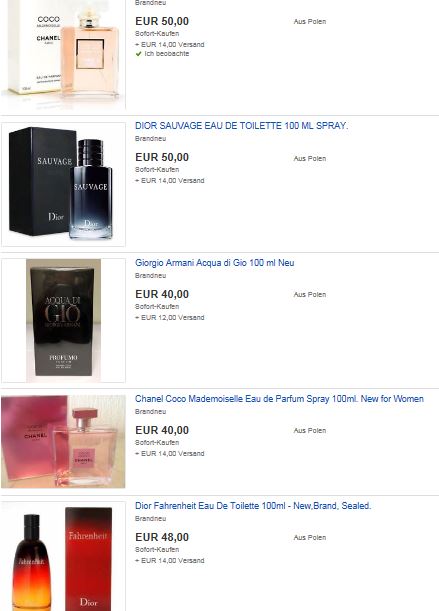
Task: Open DIOR SAUVAGE EAU DE TOILETTE listing
Action: (242, 126)
